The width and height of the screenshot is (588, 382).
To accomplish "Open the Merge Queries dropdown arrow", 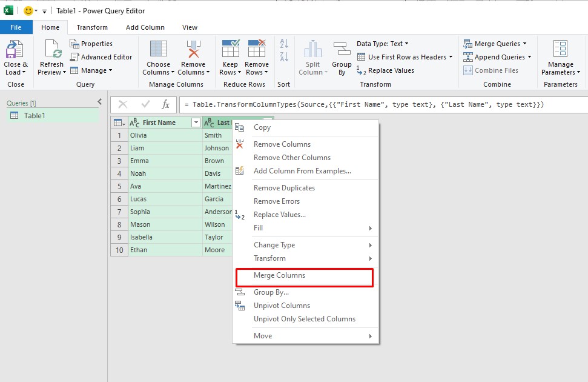I will coord(524,44).
